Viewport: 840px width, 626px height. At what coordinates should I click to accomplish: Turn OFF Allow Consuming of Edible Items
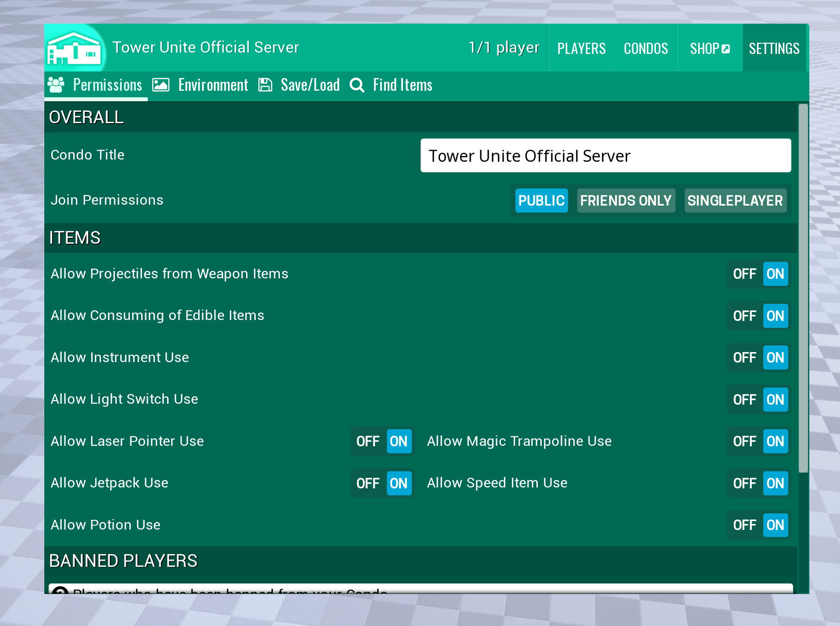click(744, 316)
